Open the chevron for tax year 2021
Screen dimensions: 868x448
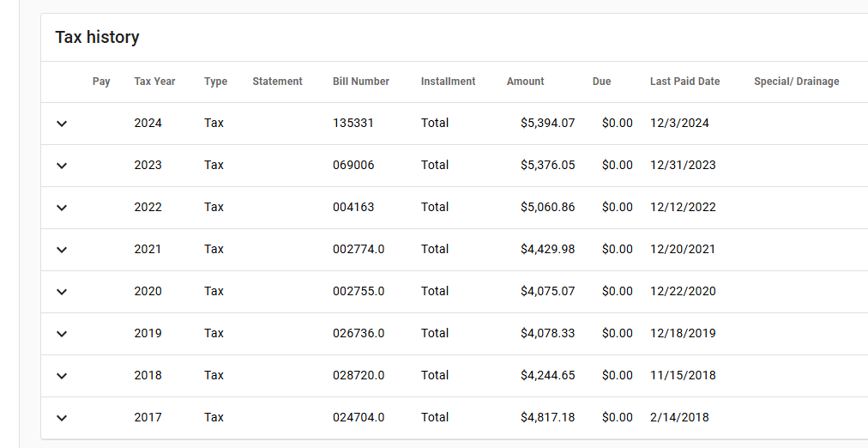tap(62, 250)
